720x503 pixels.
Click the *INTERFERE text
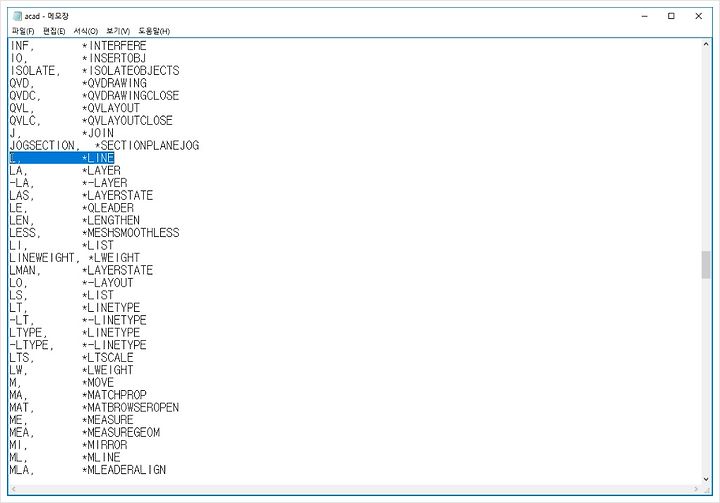tap(114, 46)
